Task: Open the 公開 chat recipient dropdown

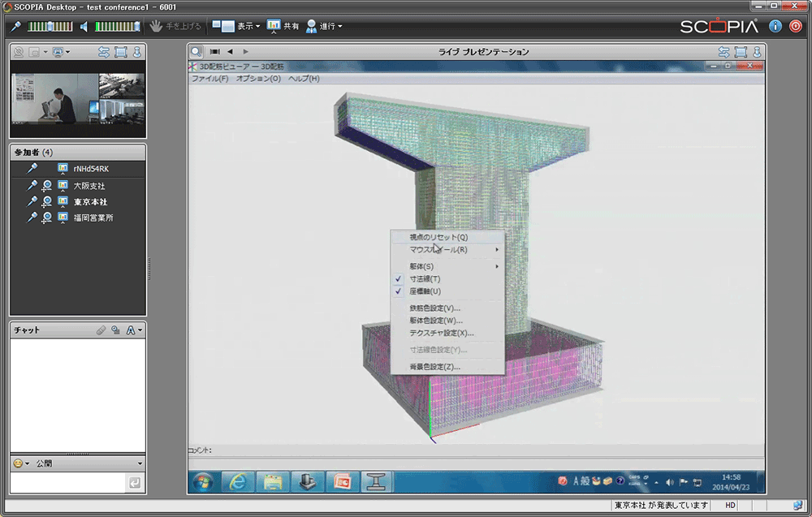Action: [89, 463]
